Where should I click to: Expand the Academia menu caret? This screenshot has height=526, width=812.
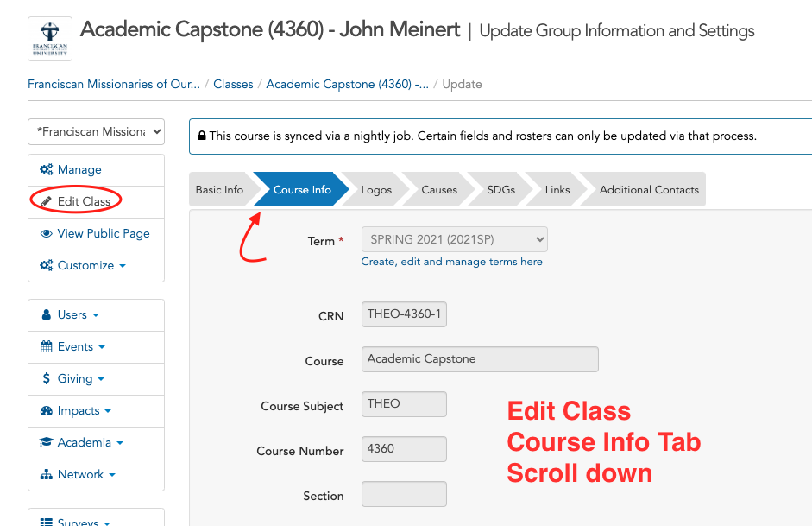120,444
